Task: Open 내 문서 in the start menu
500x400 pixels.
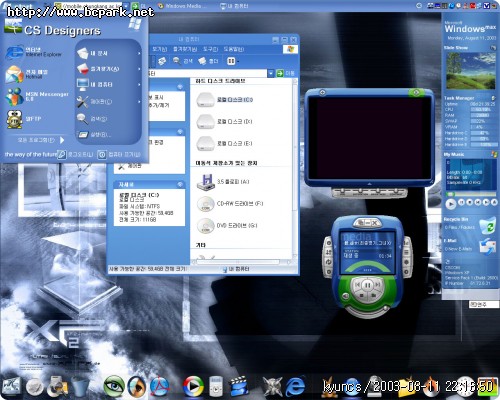Action: [108, 53]
